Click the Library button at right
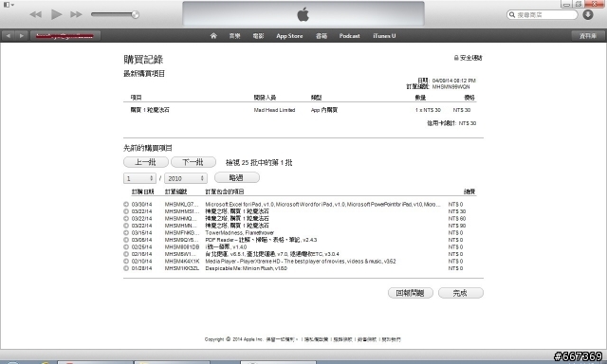The height and width of the screenshot is (364, 607). pos(588,36)
